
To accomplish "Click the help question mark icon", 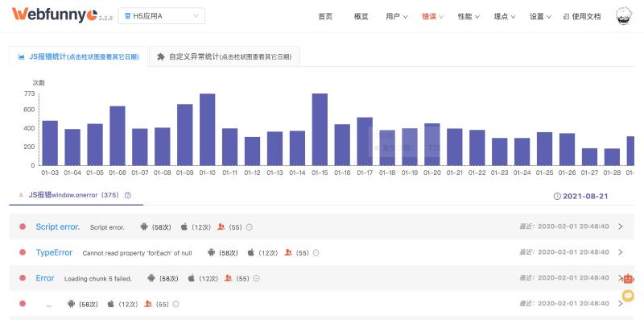I will pos(128,195).
